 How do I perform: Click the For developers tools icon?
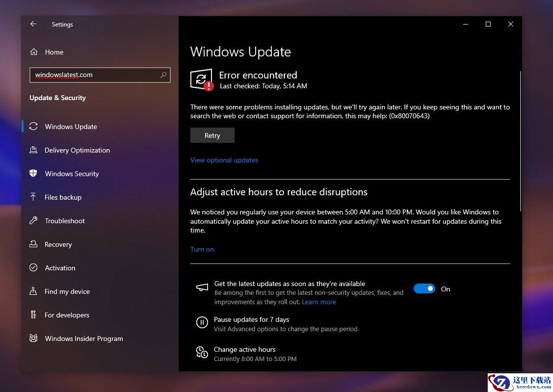[x=33, y=314]
